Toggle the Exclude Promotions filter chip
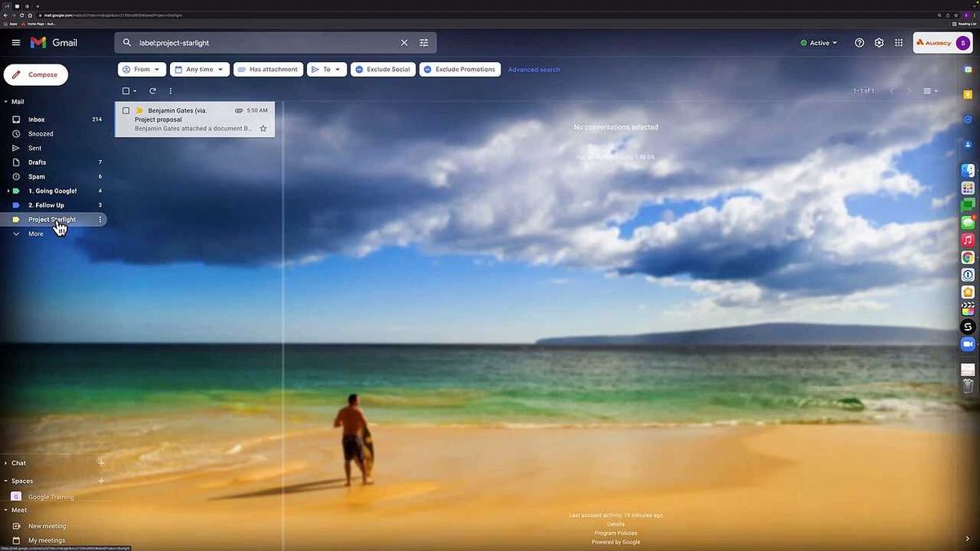980x551 pixels. [460, 69]
